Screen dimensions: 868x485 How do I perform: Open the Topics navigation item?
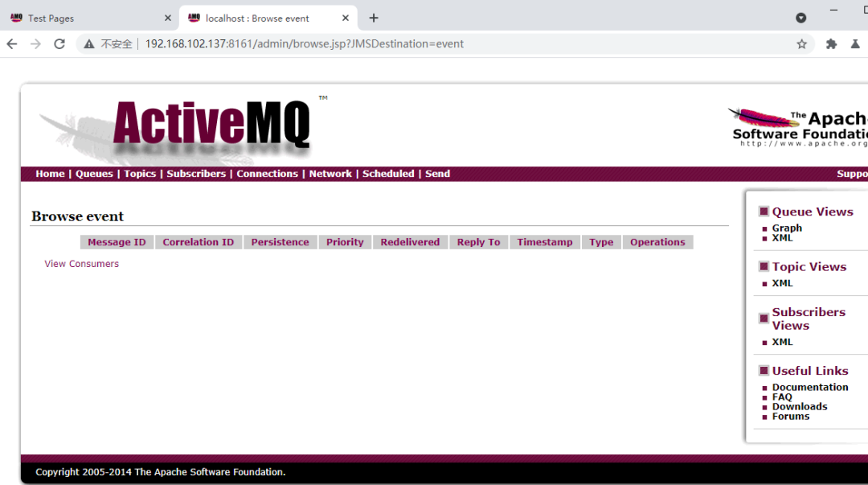tap(140, 174)
